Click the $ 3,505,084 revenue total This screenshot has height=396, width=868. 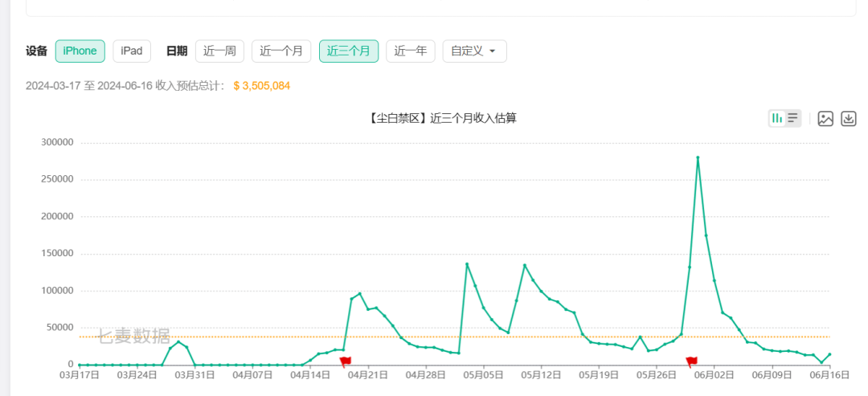[x=262, y=86]
